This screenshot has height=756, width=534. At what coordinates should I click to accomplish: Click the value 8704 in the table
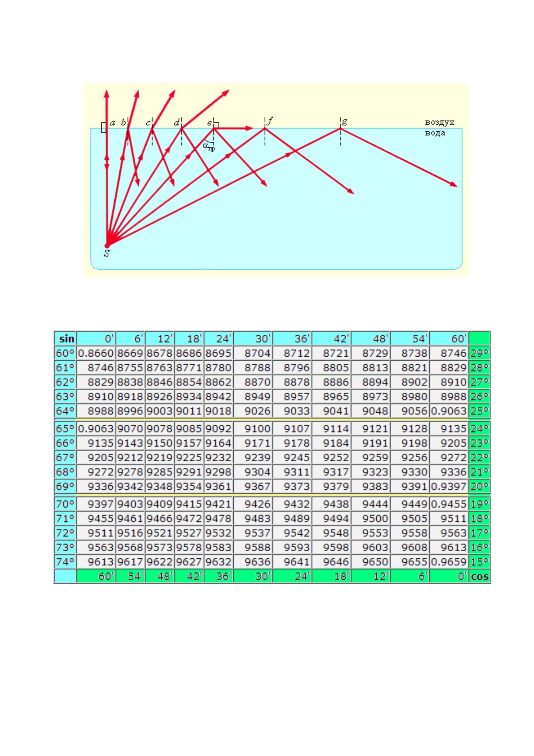(x=253, y=353)
